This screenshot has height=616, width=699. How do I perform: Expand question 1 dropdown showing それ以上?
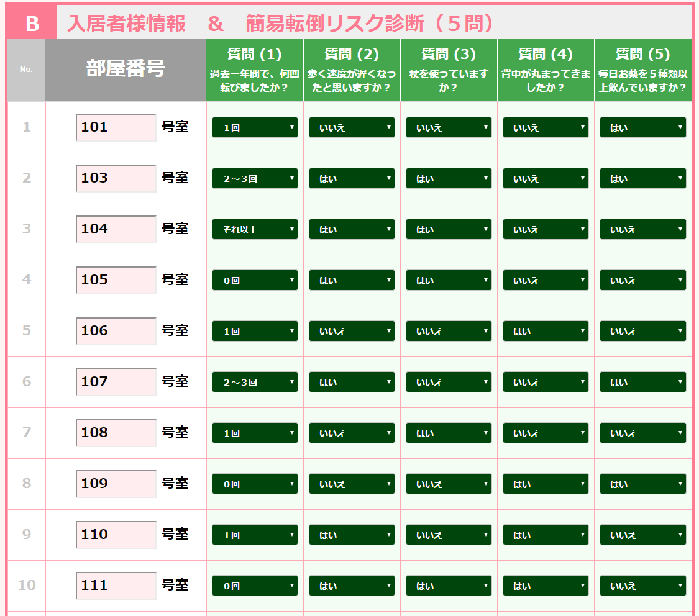(x=255, y=229)
